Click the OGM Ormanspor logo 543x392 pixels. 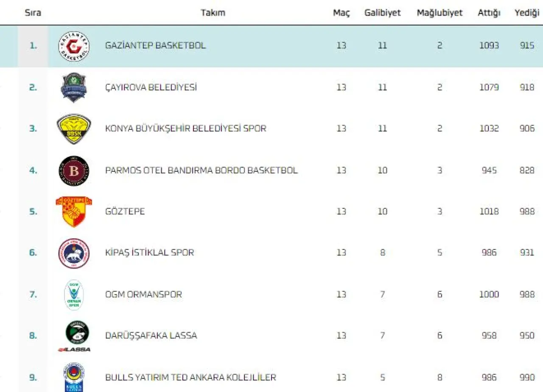pos(74,294)
